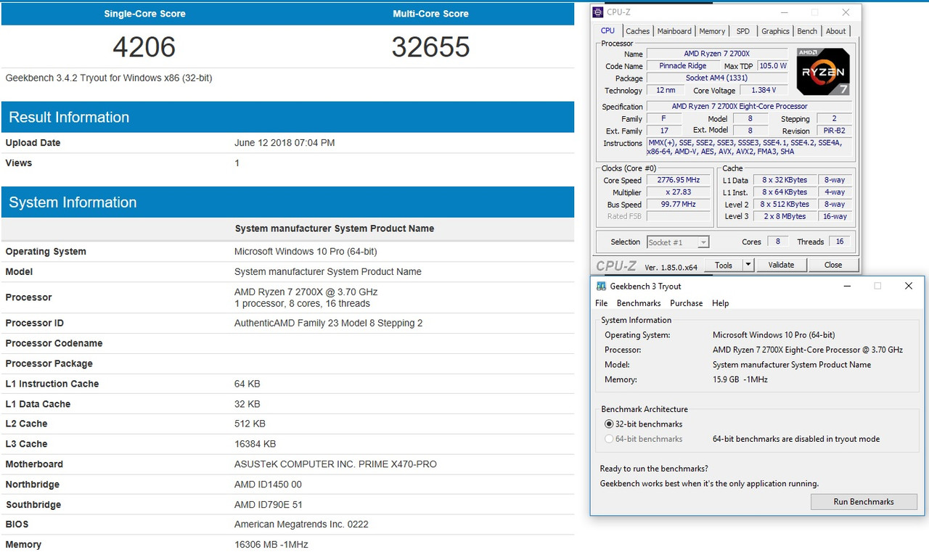Click the CPU-Z app icon in title bar
Screen dimensions: 929x560
tap(598, 12)
